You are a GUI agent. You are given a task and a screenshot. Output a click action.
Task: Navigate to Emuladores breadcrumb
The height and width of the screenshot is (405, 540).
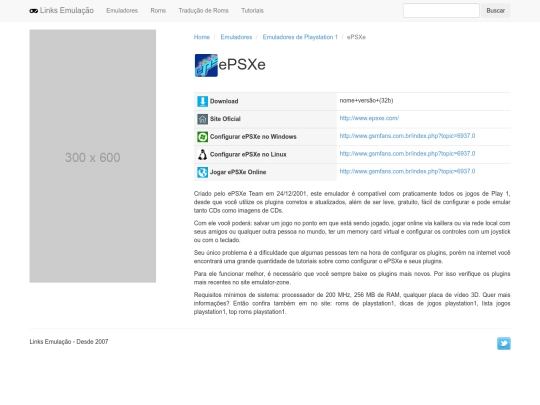click(x=236, y=37)
